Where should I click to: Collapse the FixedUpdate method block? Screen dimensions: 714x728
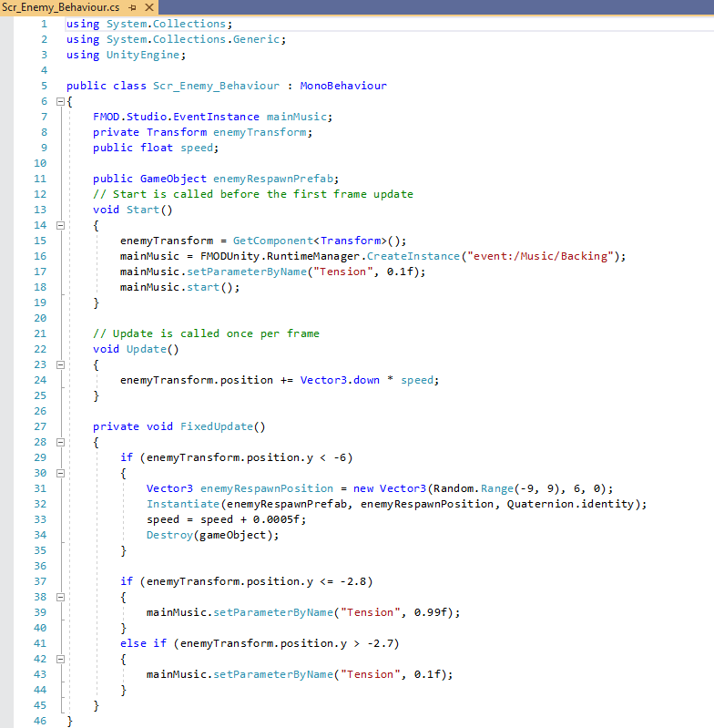click(60, 442)
